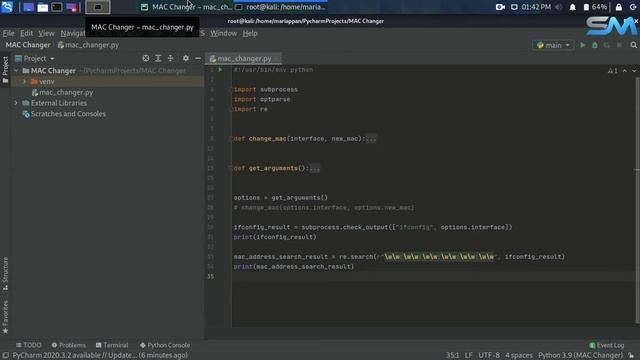Go to next highlighted error arrow
Image resolution: width=640 pixels, height=360 pixels.
634,71
